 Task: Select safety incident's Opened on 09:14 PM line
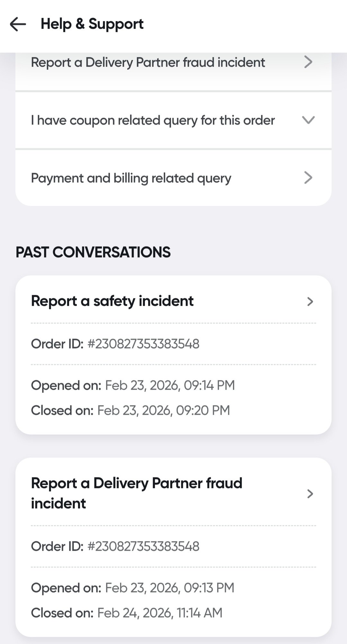click(133, 385)
